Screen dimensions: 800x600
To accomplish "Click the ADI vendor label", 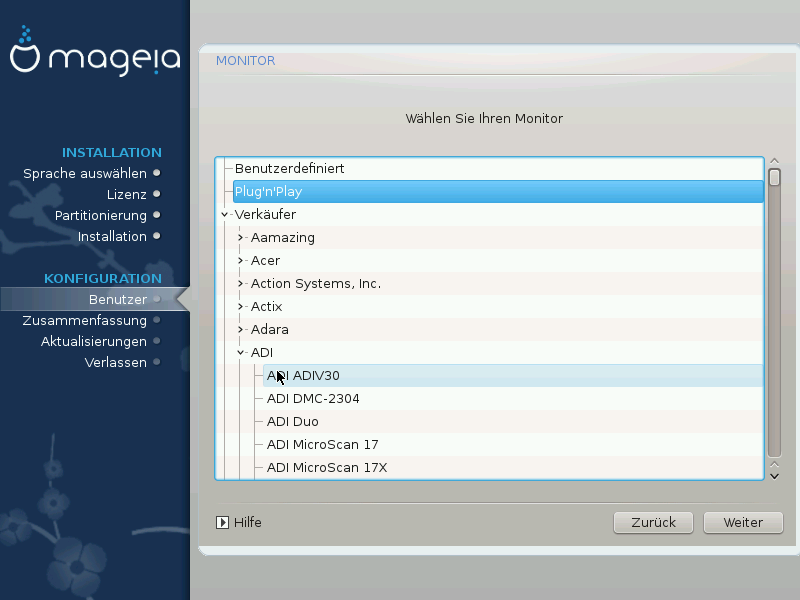I will click(262, 353).
